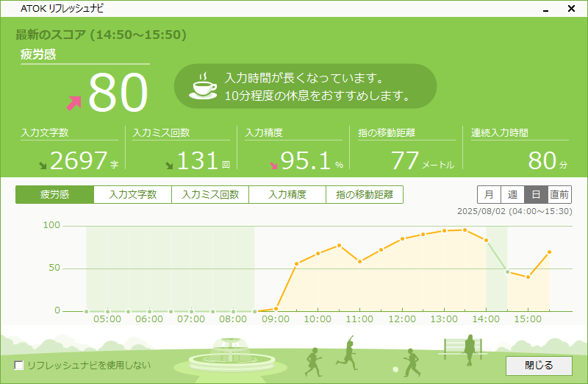Click the 連続入力時間 label
Viewport: 588px width, 384px height.
pyautogui.click(x=500, y=133)
